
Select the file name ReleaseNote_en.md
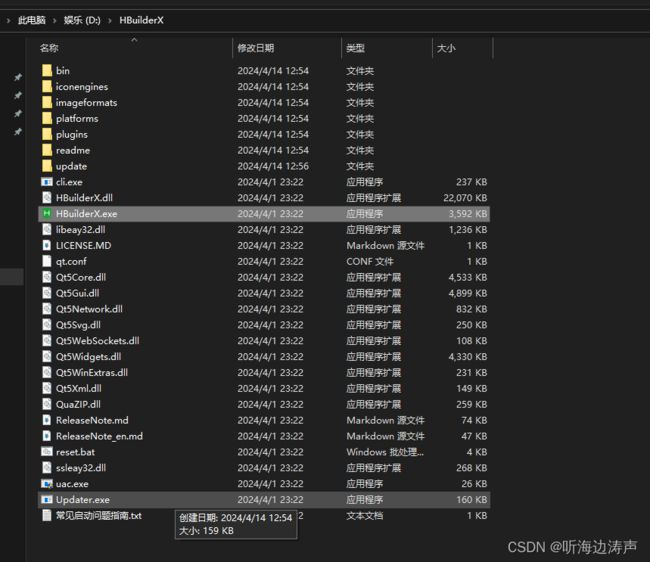99,436
